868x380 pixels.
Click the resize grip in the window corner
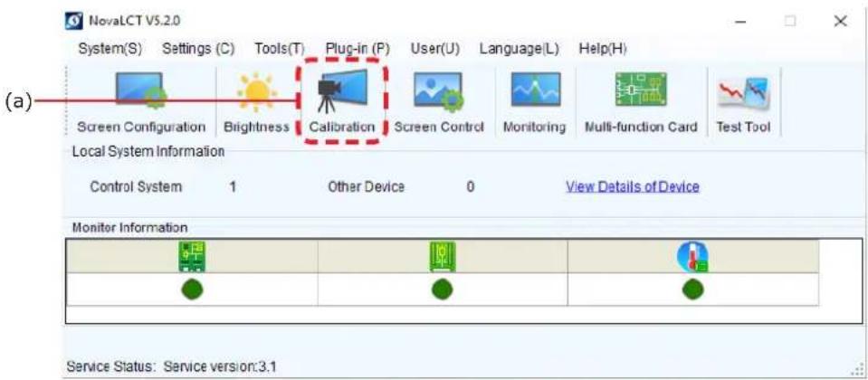(x=858, y=369)
